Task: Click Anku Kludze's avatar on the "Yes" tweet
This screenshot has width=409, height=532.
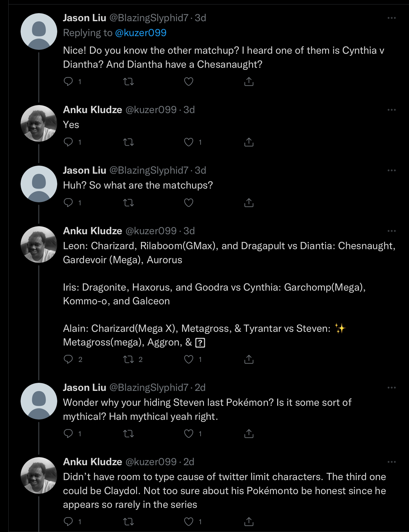Action: click(x=39, y=123)
